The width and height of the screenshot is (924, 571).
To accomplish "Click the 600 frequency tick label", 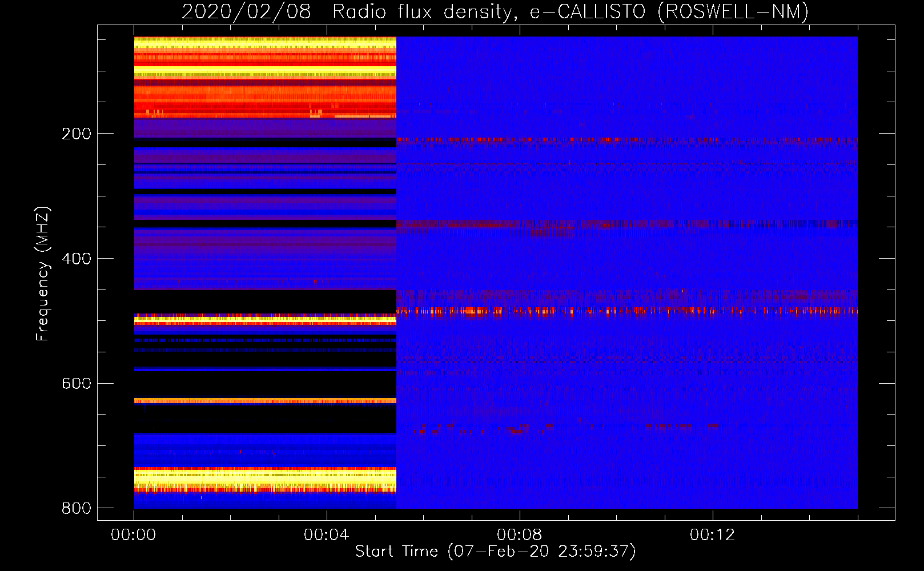I will click(x=77, y=384).
